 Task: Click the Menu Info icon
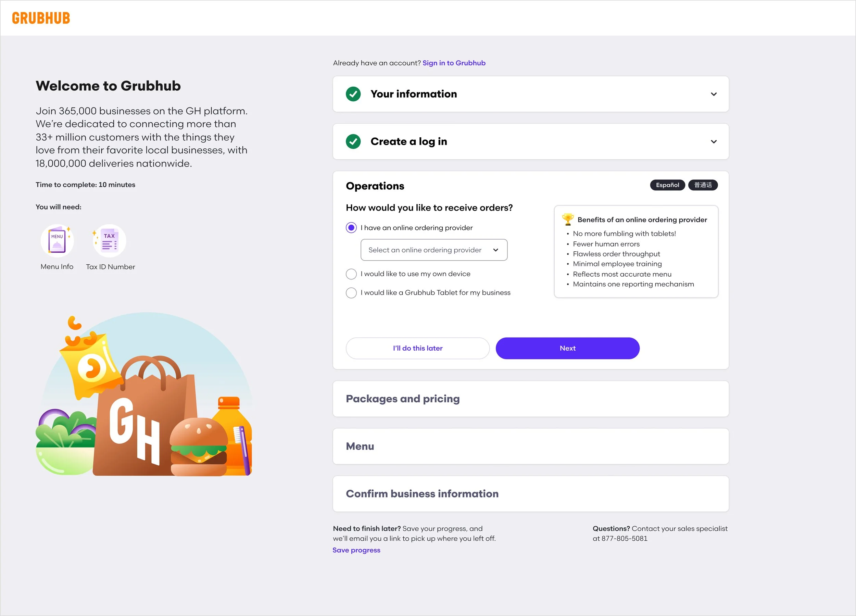(x=57, y=240)
